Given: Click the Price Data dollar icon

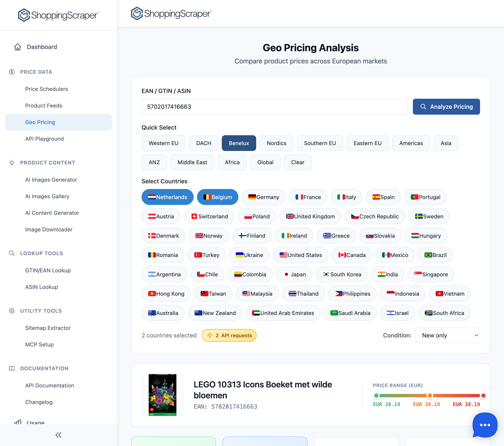Looking at the screenshot, I should click(12, 72).
